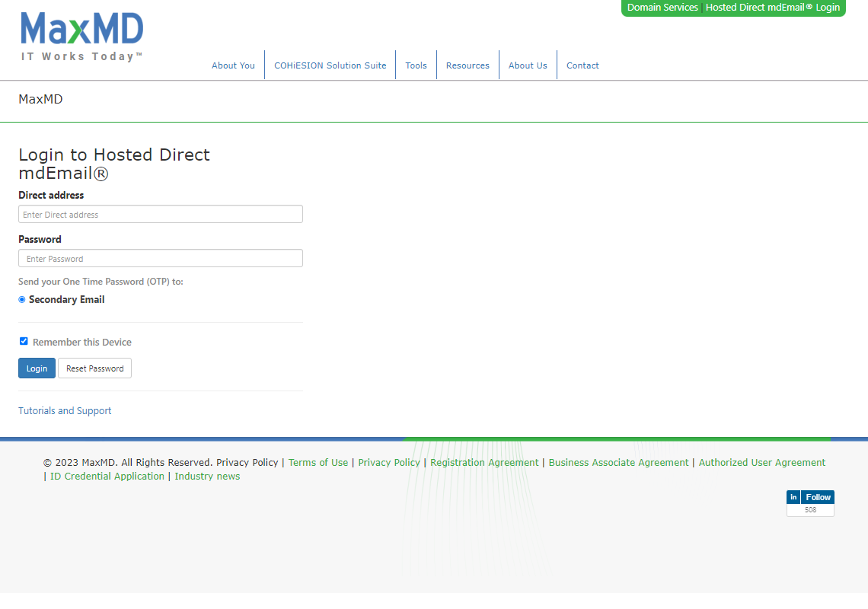Open the About You menu
868x609 pixels.
tap(233, 65)
